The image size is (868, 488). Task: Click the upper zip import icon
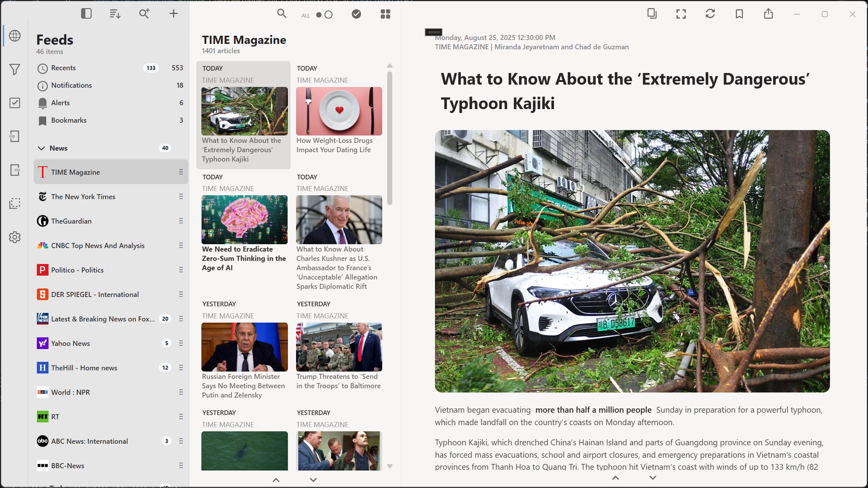pos(15,136)
